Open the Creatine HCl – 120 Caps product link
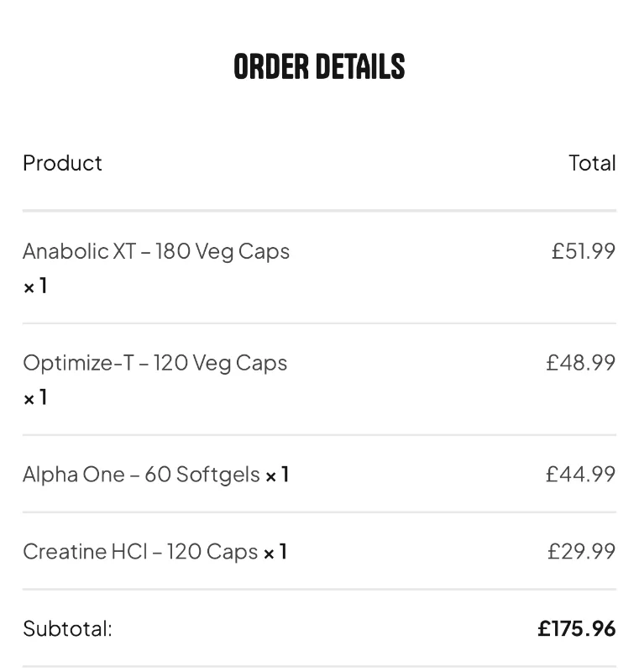This screenshot has height=672, width=639. point(140,552)
